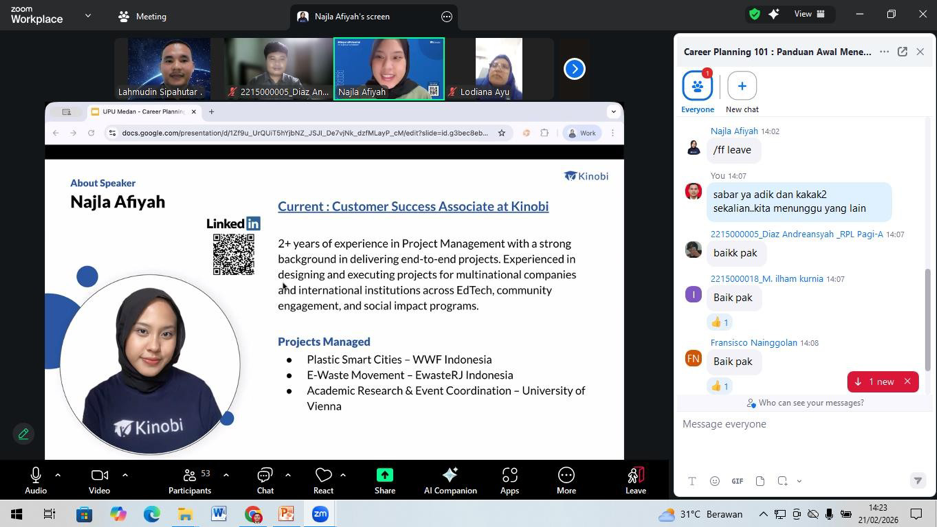Screen dimensions: 937x527
Task: Switch to the Meeting tab
Action: click(142, 16)
